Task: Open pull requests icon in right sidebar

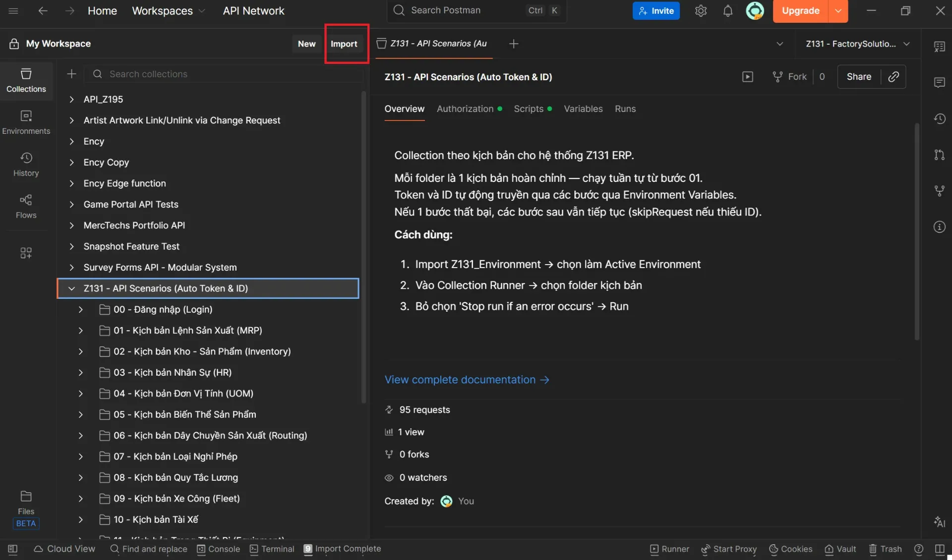Action: [939, 155]
